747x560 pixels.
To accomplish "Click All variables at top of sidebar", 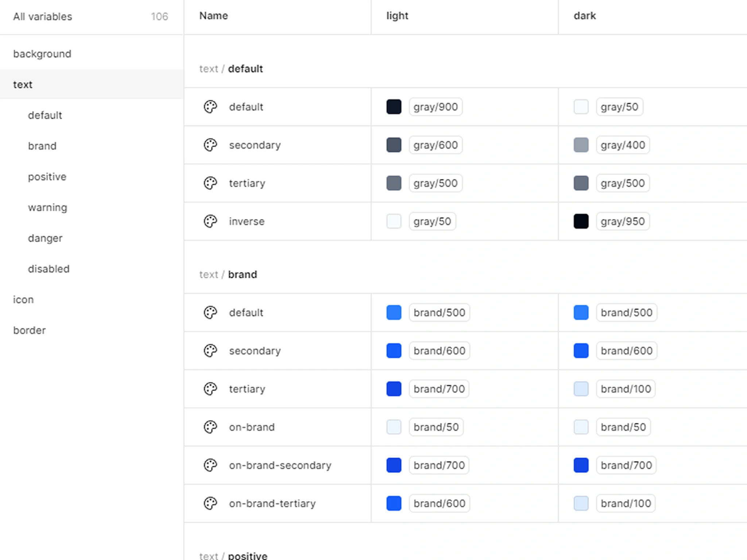I will pyautogui.click(x=42, y=16).
